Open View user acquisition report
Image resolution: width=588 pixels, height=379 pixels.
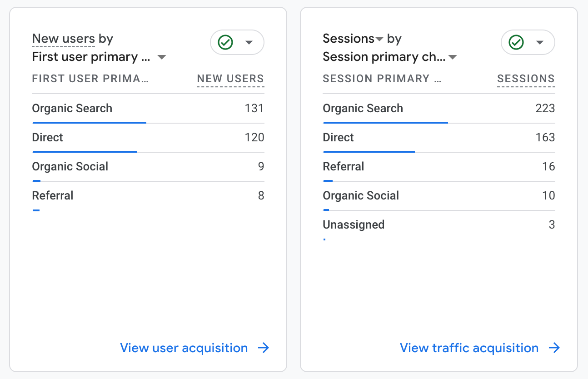click(x=184, y=348)
